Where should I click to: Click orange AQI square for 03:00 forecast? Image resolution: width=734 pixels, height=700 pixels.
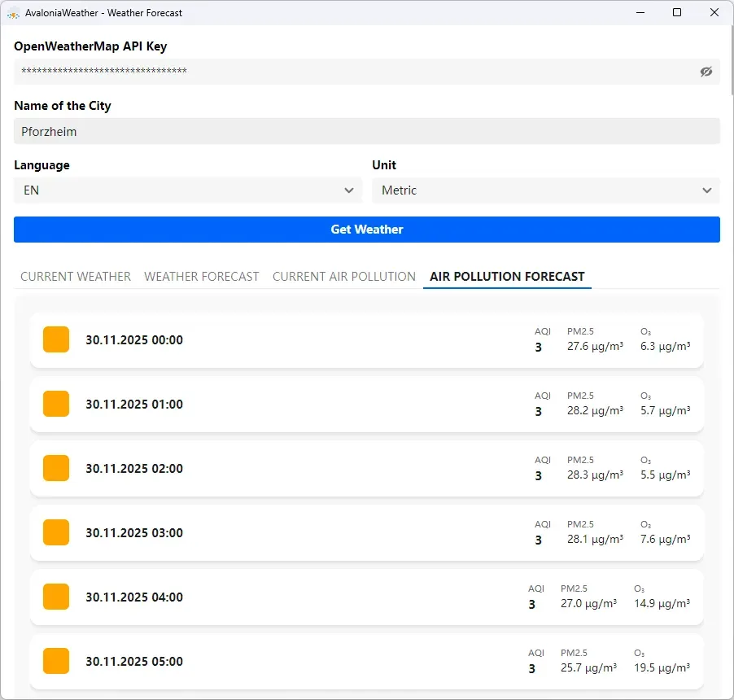56,533
